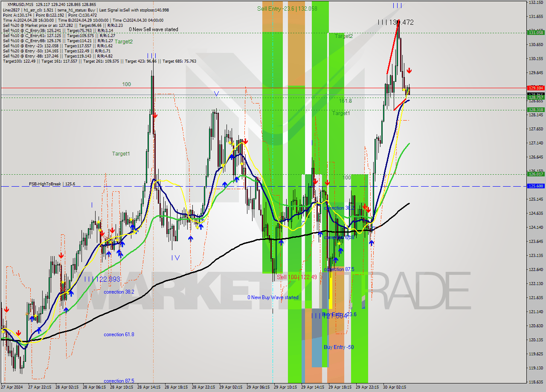Select the 122.130 price axis value
The height and width of the screenshot is (392, 546).
pos(536,284)
